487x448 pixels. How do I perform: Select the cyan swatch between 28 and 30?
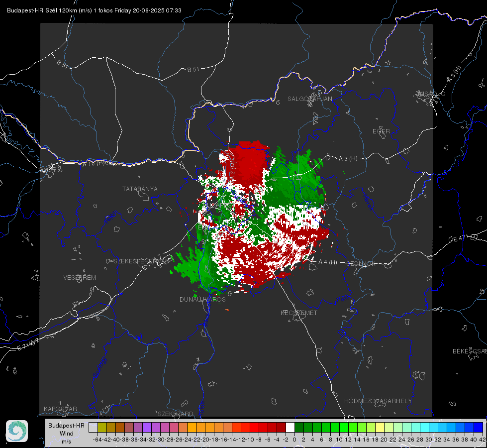point(425,427)
